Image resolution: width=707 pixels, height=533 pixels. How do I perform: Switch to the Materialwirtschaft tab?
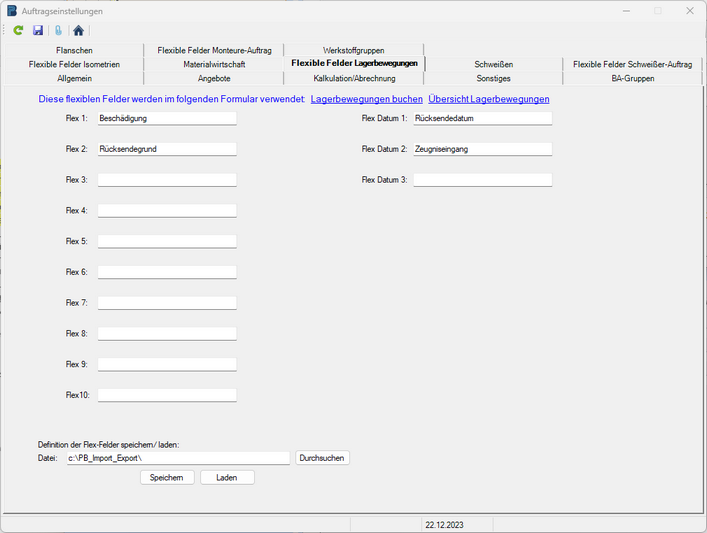pos(214,64)
